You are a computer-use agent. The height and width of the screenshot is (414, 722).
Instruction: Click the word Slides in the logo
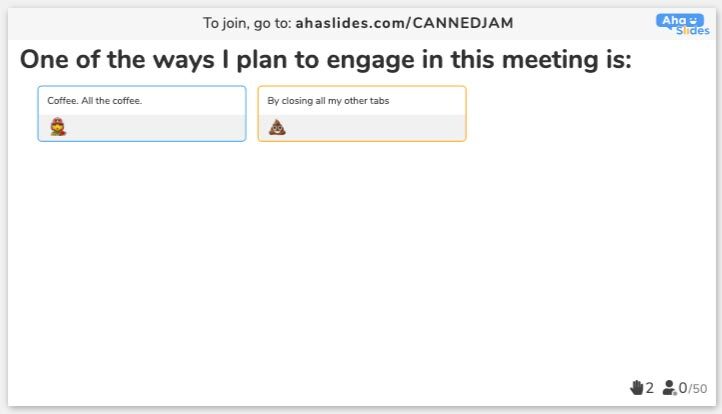(x=693, y=31)
